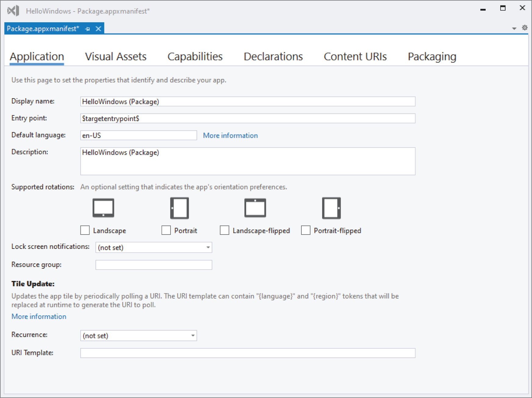Close the Package.appxmanifest tab

99,29
